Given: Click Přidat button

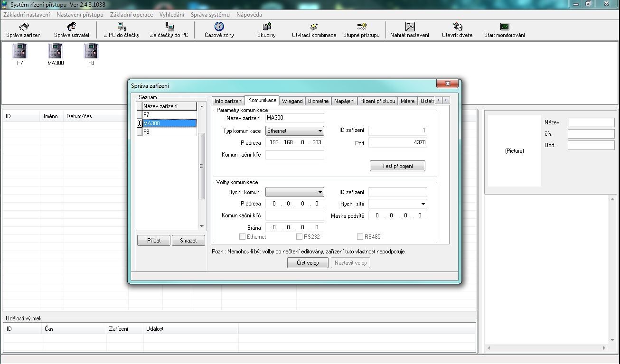Looking at the screenshot, I should (154, 241).
